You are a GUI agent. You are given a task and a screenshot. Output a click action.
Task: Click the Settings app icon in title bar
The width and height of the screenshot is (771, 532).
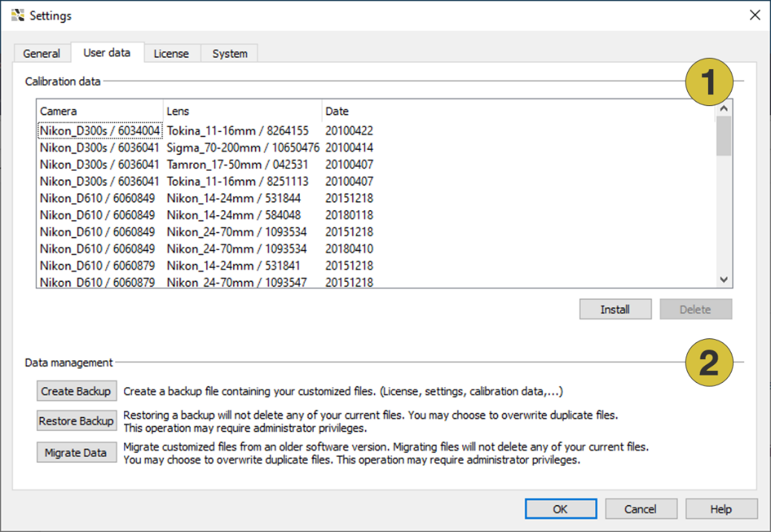(x=18, y=16)
